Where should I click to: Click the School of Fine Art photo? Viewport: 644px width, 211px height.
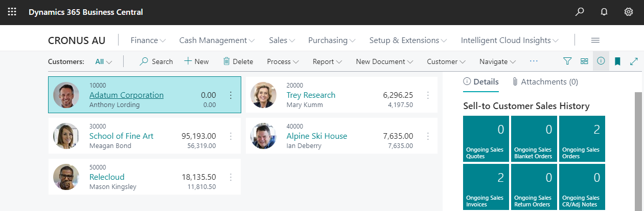coord(66,136)
